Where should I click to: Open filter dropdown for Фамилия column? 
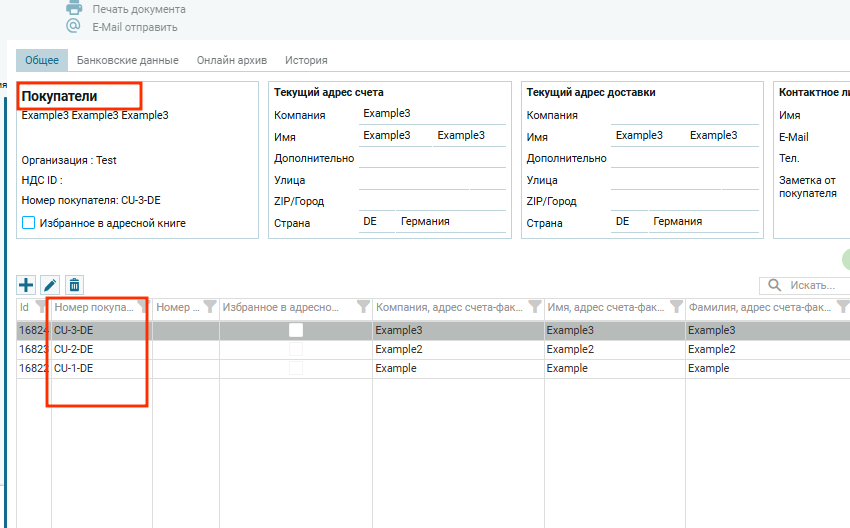(840, 307)
